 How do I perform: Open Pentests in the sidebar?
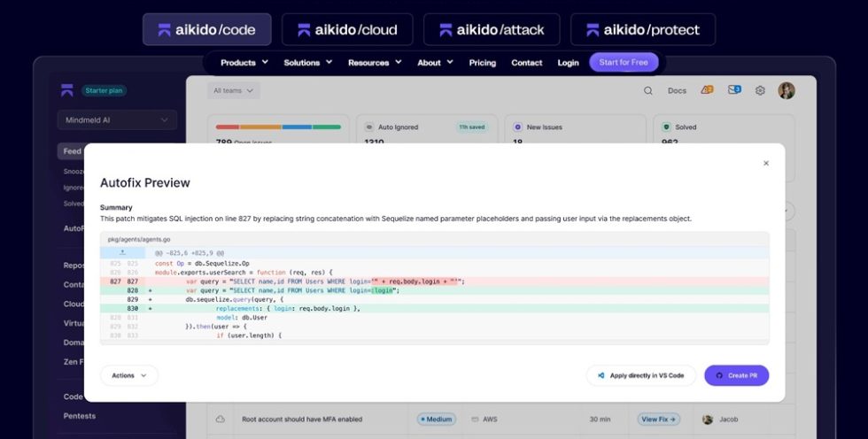[x=79, y=416]
